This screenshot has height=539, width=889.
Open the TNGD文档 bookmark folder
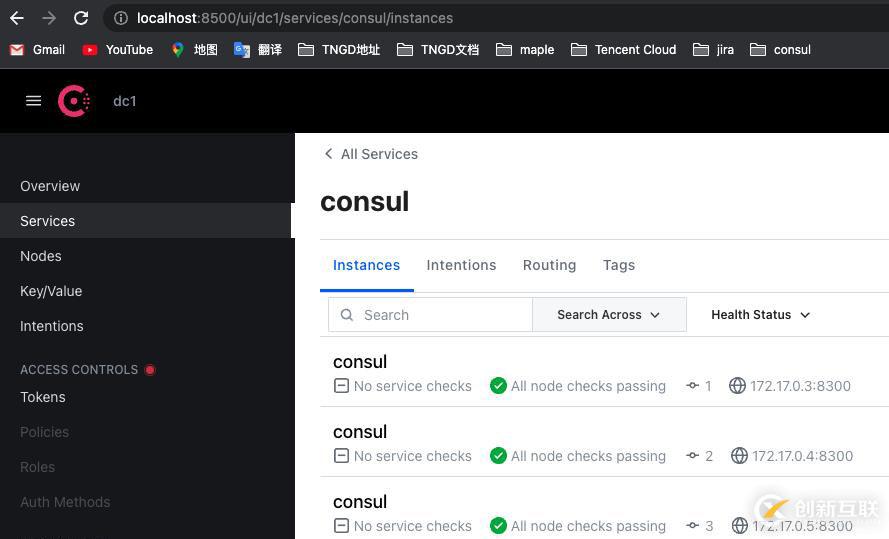(438, 49)
